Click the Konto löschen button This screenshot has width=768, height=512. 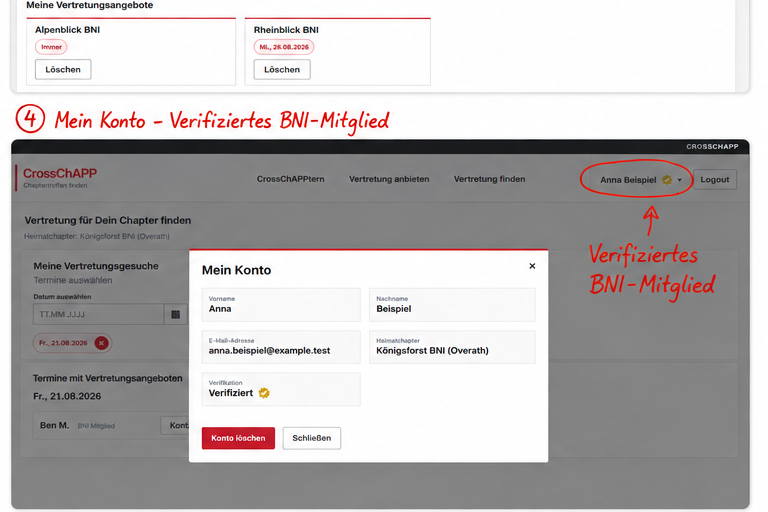(x=238, y=438)
